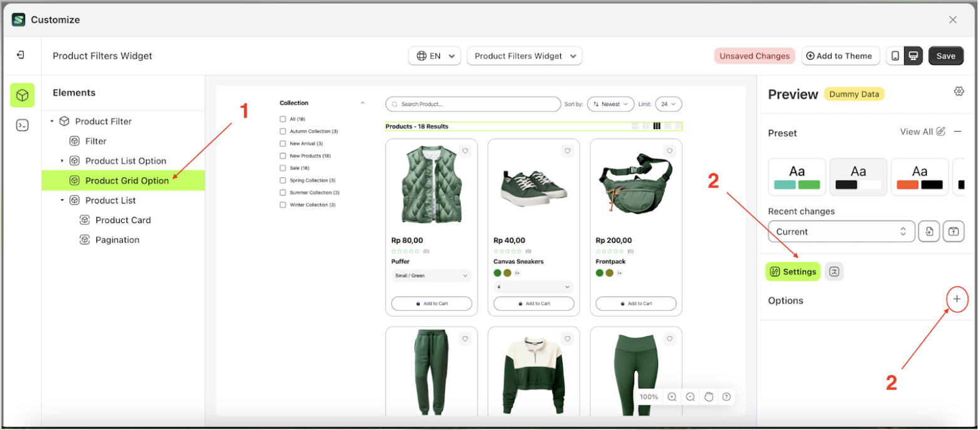Open the code console sidebar icon
Screen dimensions: 980x430
[22, 125]
